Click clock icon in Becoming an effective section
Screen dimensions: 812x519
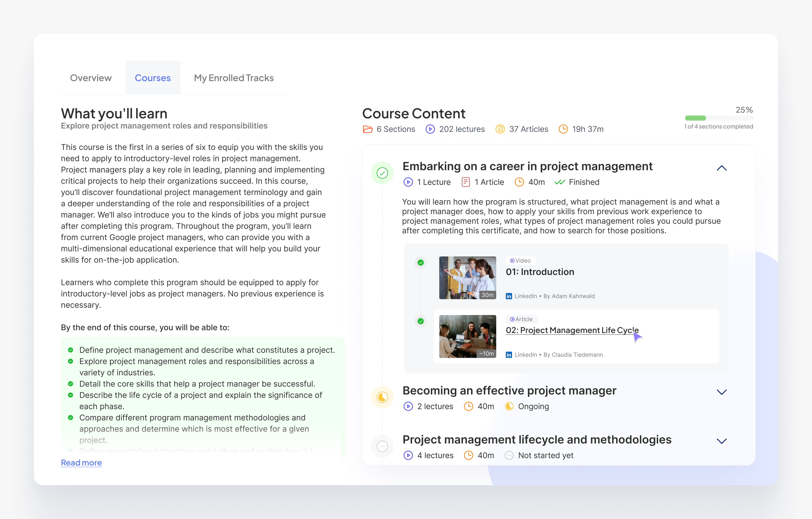[x=468, y=406]
